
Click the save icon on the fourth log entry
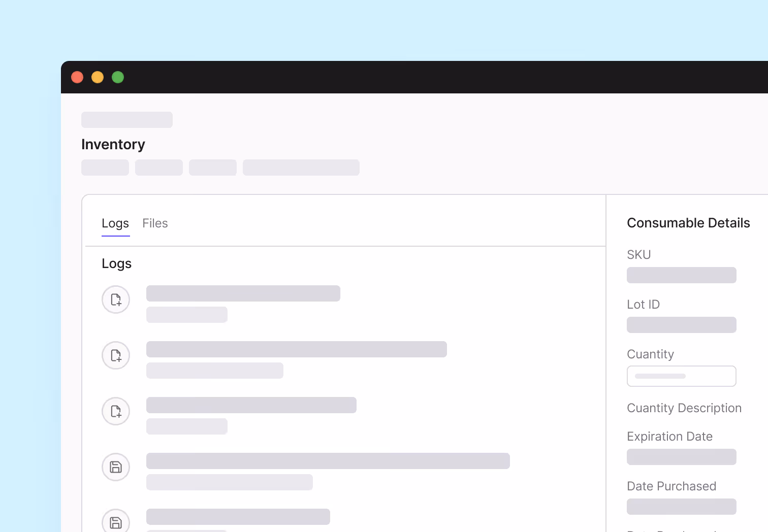click(115, 467)
